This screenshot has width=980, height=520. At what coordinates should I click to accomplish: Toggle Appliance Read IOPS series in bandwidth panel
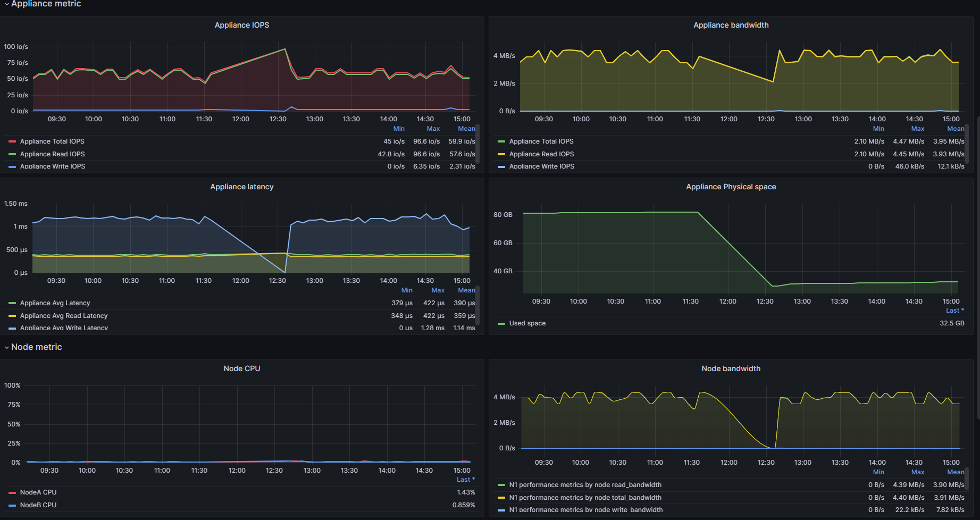pos(541,154)
